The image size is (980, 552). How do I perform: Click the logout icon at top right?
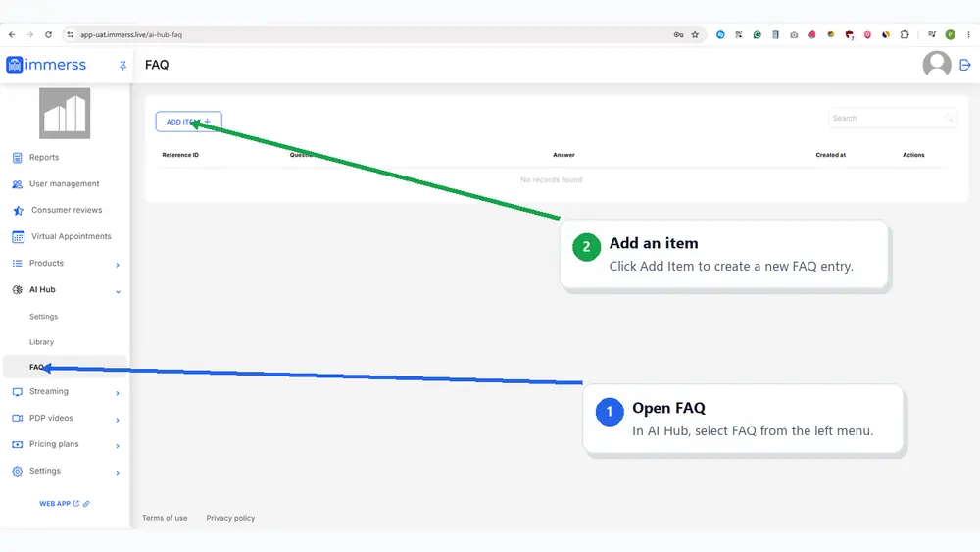point(965,65)
